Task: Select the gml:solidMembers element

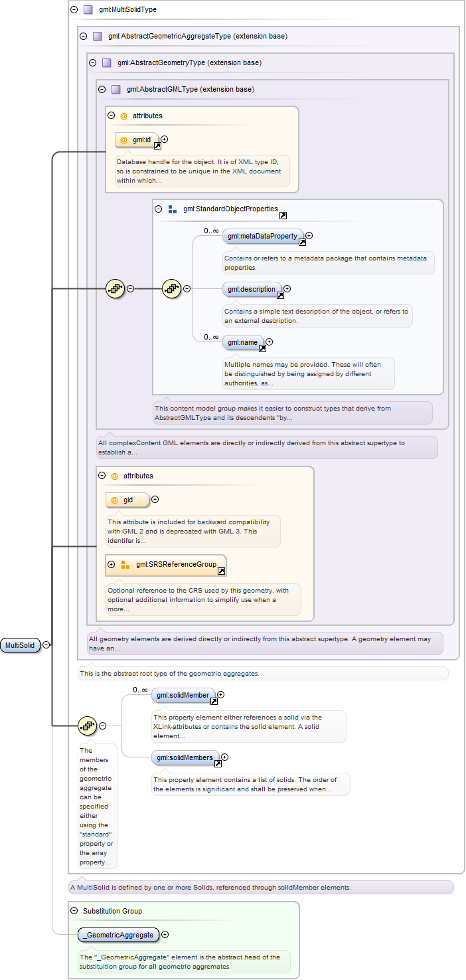Action: [x=185, y=757]
